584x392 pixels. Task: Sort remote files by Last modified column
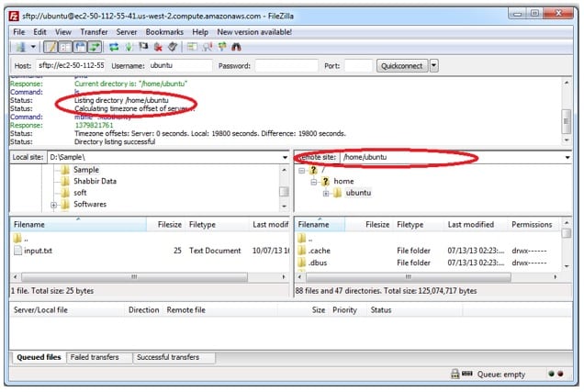(x=475, y=225)
